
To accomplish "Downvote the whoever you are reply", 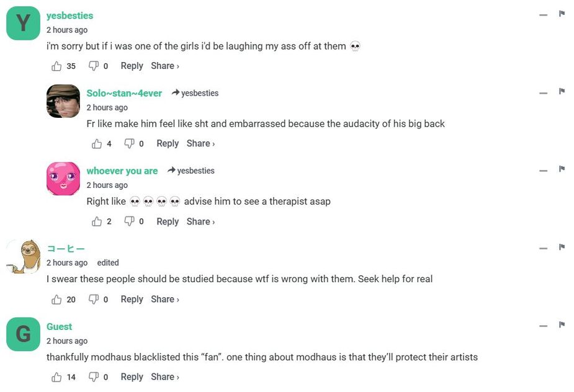I will pyautogui.click(x=130, y=221).
